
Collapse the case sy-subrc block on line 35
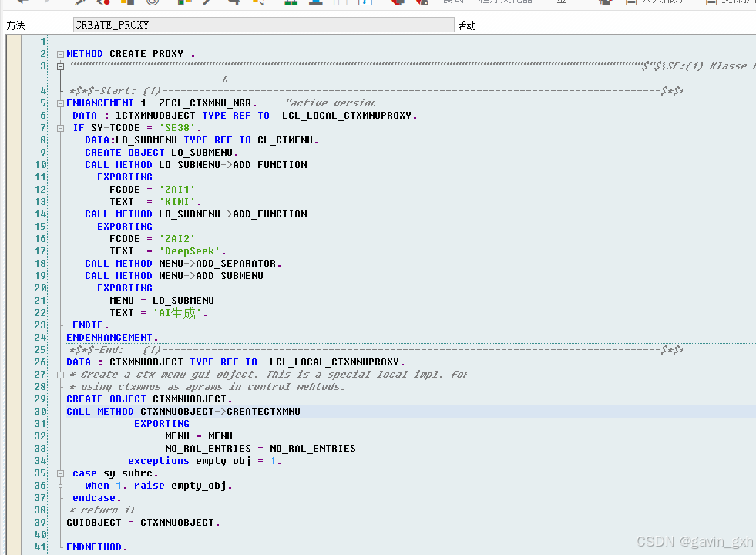point(59,473)
